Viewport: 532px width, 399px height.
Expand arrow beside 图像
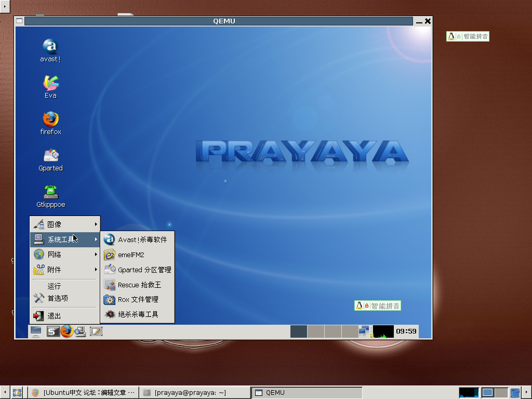[x=96, y=224]
